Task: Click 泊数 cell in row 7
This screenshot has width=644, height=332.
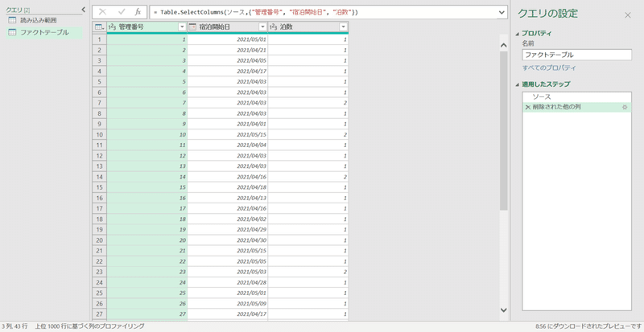Action: pyautogui.click(x=308, y=103)
